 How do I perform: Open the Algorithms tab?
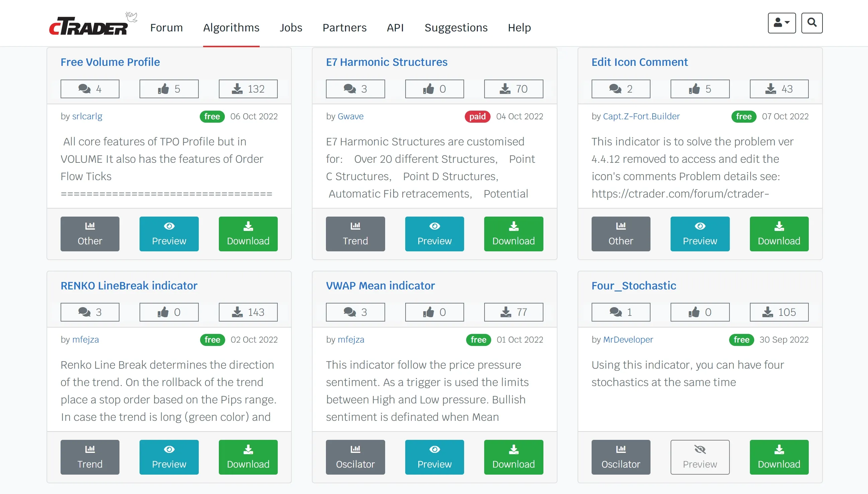[231, 27]
